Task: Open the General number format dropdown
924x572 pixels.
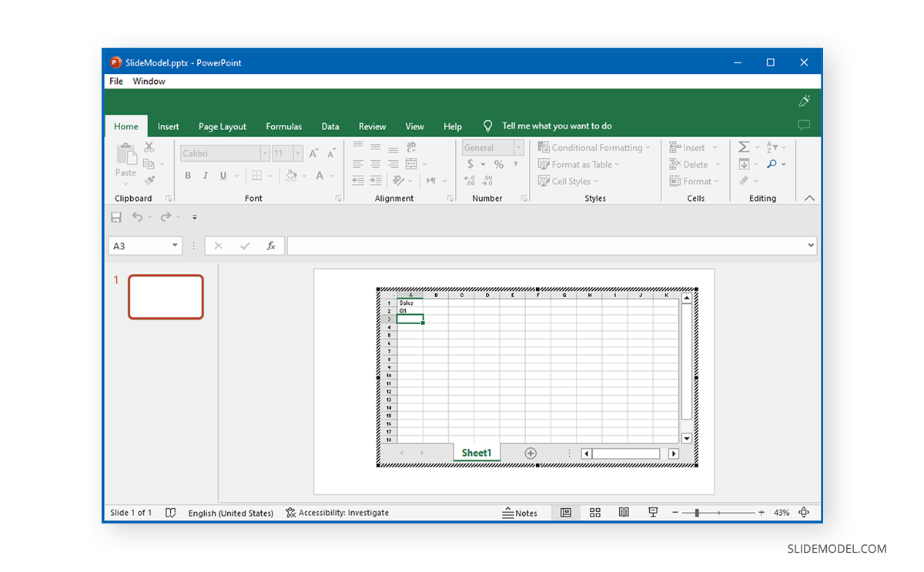Action: tap(519, 147)
